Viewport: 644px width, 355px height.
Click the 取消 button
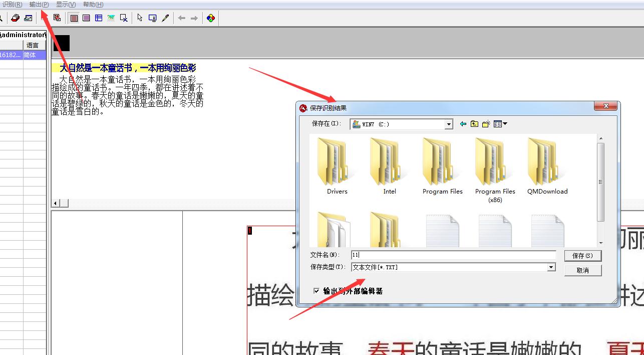582,270
